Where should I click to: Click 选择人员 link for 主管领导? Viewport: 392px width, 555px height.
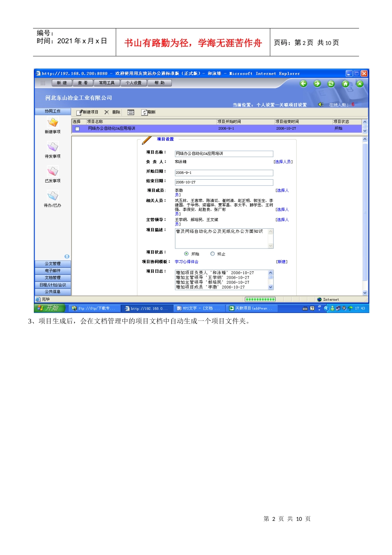click(282, 220)
